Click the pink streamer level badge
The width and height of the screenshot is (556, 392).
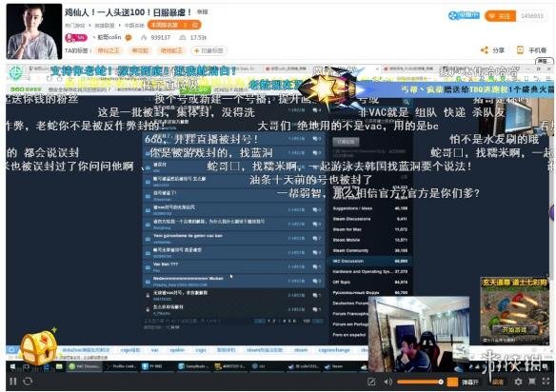coord(76,37)
